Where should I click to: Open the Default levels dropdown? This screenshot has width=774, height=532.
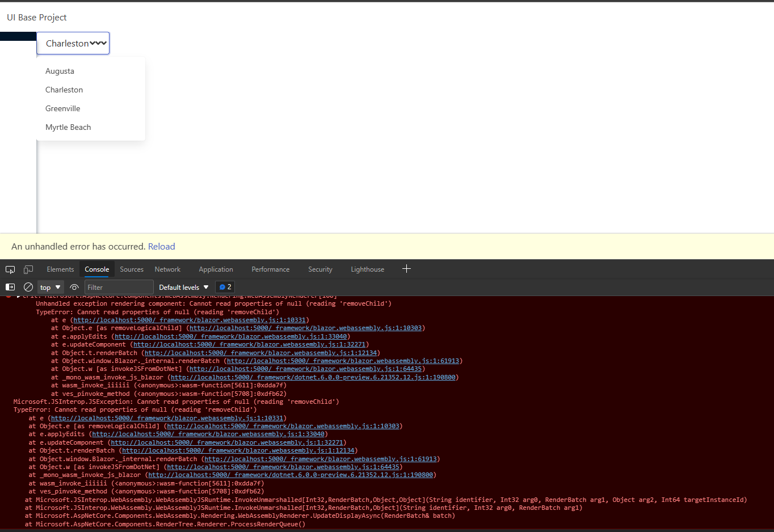pos(183,287)
